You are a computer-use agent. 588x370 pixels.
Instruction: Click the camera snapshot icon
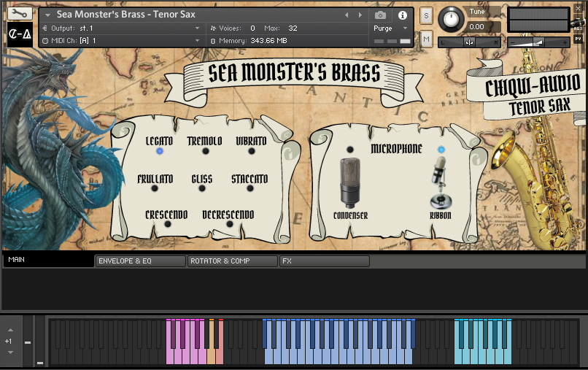[x=380, y=15]
